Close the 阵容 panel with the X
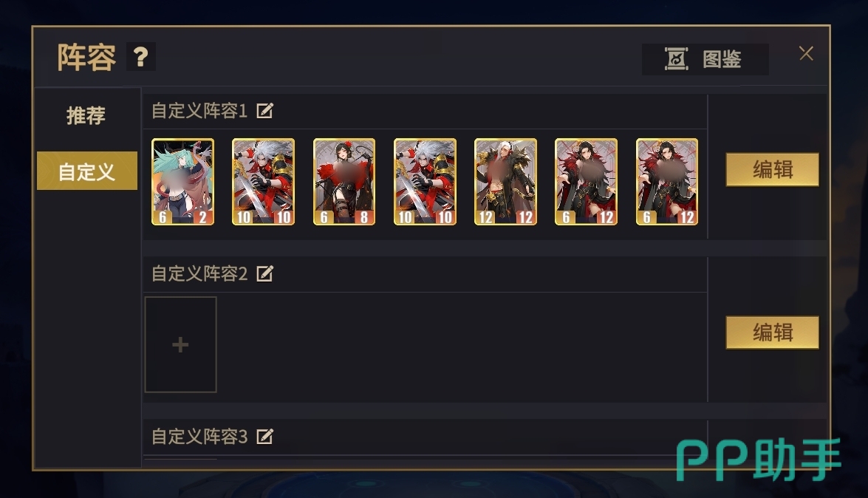The height and width of the screenshot is (498, 868). pos(806,54)
